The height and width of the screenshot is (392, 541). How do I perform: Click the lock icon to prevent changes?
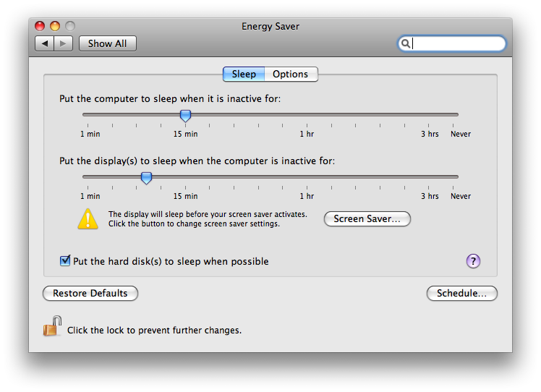click(52, 325)
